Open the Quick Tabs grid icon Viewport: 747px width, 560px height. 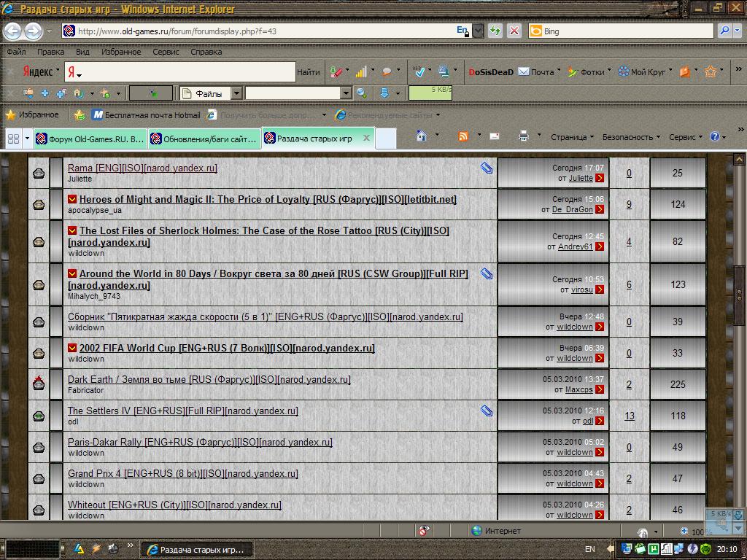14,139
